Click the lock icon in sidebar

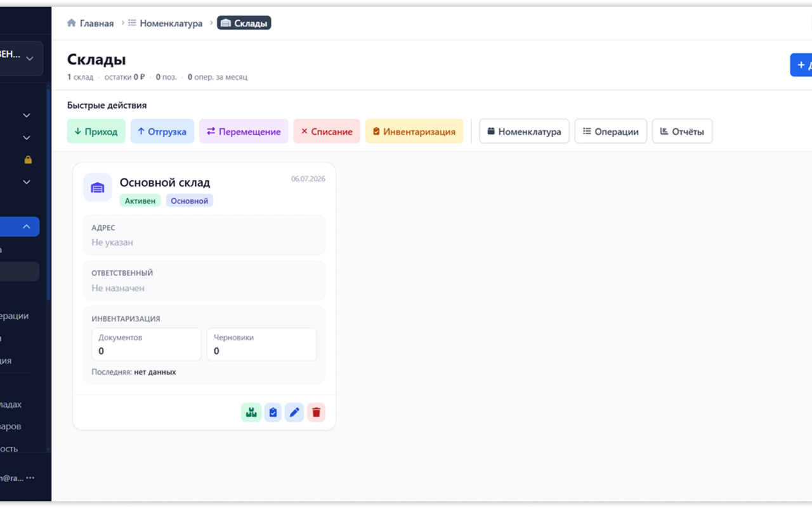pos(28,160)
